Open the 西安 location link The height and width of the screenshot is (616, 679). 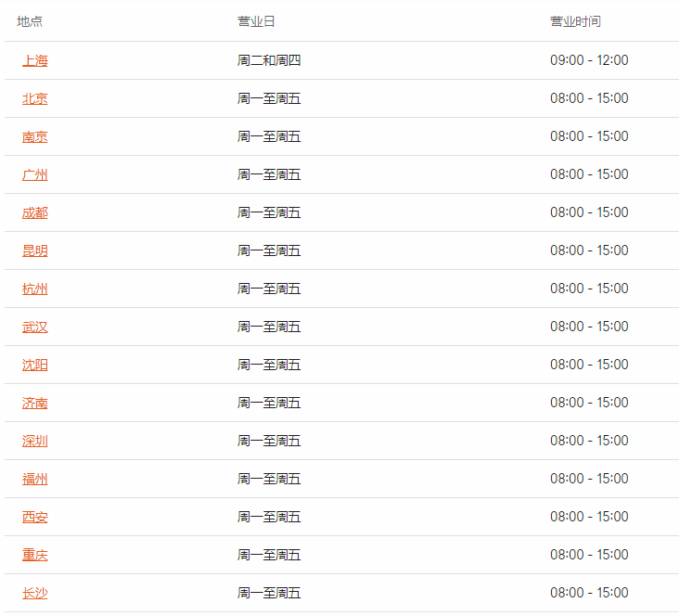tap(34, 518)
